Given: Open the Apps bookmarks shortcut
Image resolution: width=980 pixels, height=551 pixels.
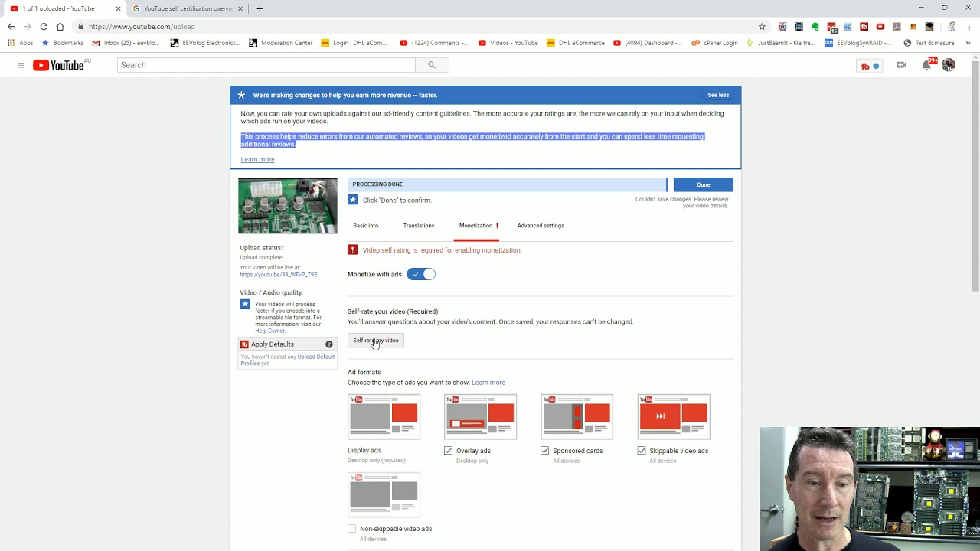Looking at the screenshot, I should pyautogui.click(x=21, y=43).
